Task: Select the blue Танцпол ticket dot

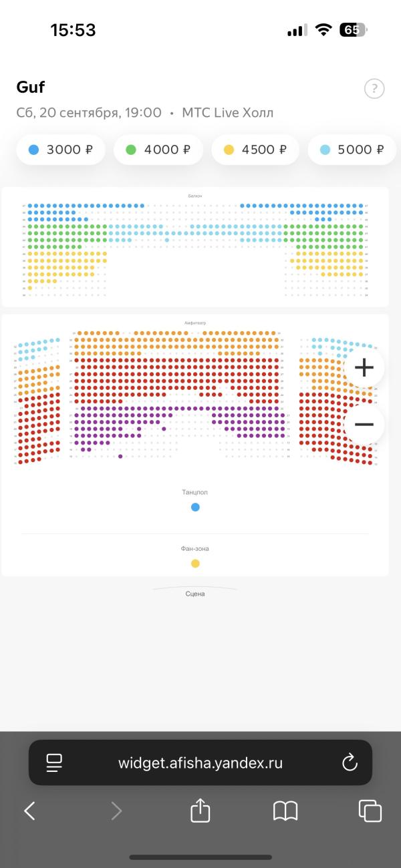Action: 195,507
